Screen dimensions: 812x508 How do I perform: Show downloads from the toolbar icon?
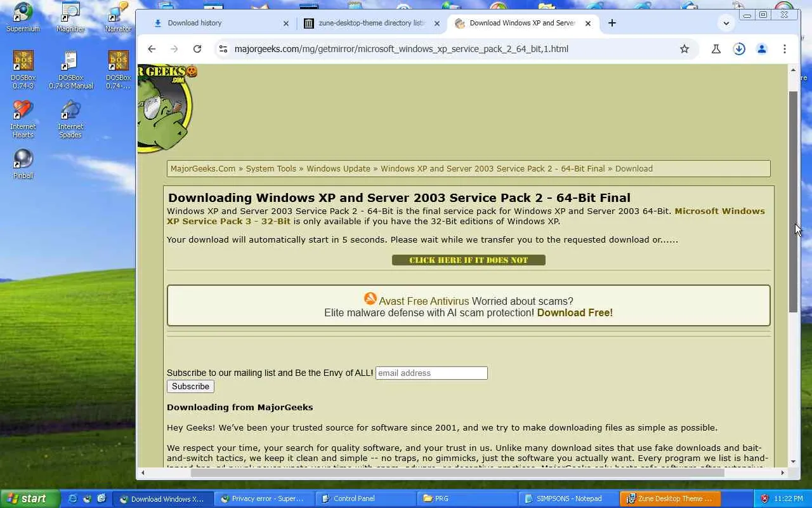[739, 49]
